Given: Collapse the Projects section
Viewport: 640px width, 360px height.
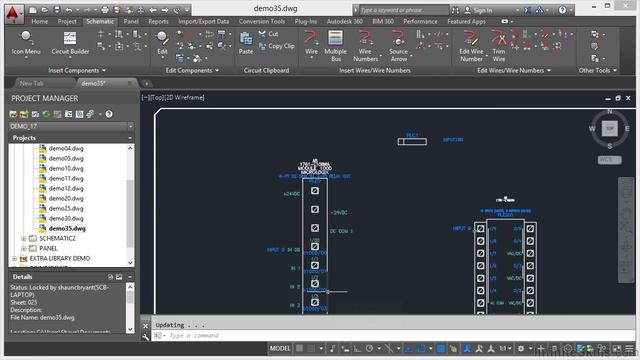Looking at the screenshot, I should tap(130, 138).
